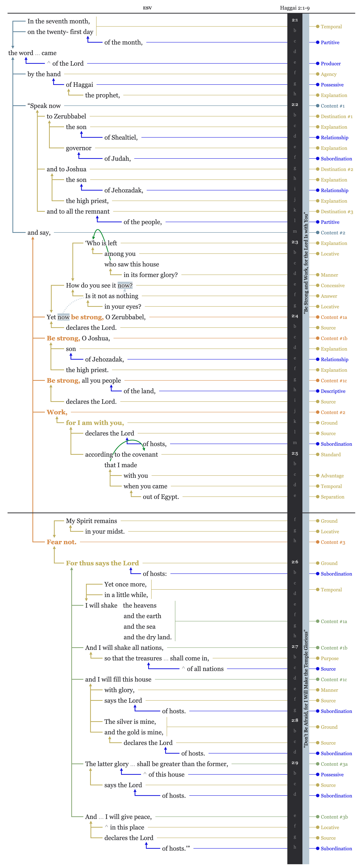Click the highlighted word 'now?' in 'How do you see it'

125,285
